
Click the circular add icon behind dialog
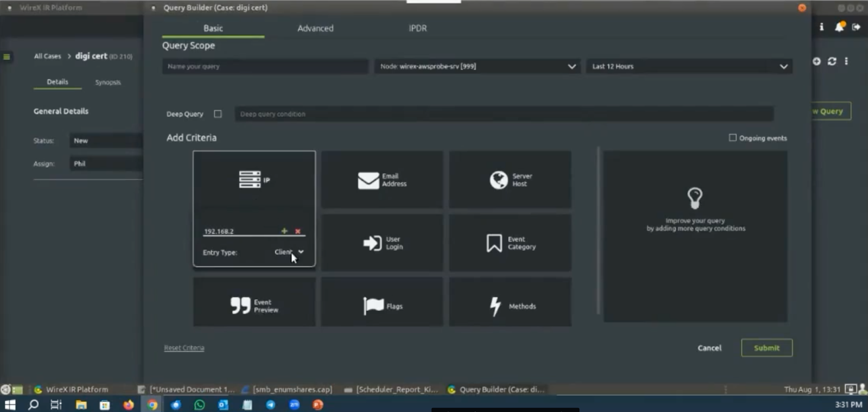816,61
